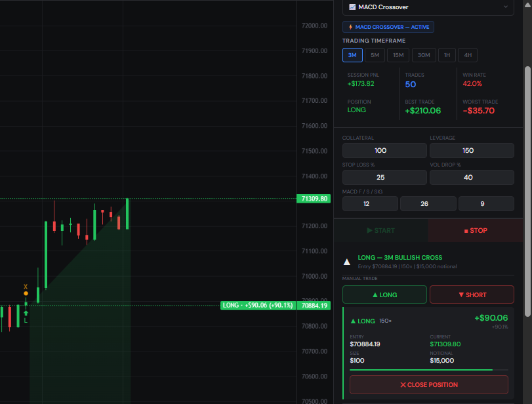Click the Collateral field showing 100
The height and width of the screenshot is (404, 532).
pos(384,150)
